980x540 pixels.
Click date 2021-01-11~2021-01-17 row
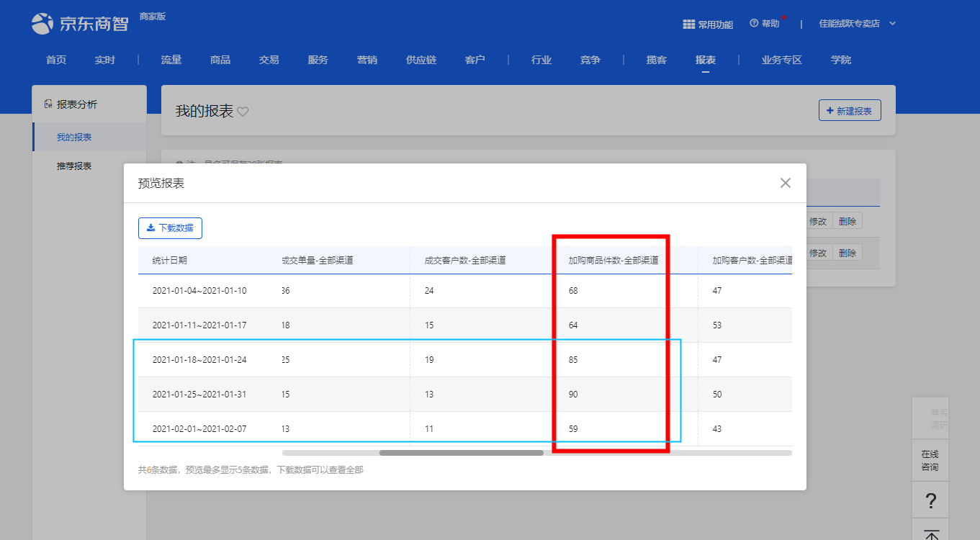point(199,325)
